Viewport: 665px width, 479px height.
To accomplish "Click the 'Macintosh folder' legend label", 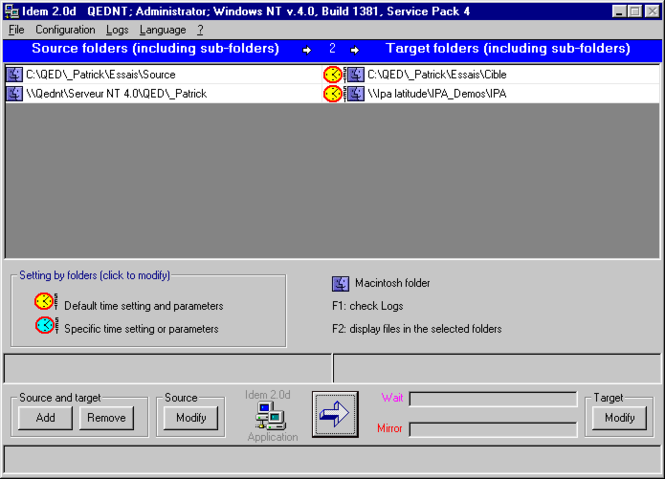I will (393, 283).
